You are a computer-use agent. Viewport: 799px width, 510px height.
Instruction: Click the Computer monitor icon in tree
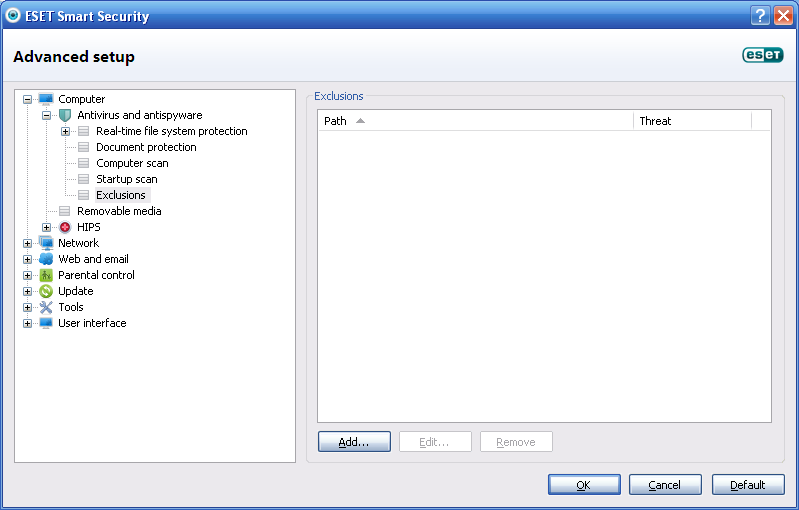(46, 99)
